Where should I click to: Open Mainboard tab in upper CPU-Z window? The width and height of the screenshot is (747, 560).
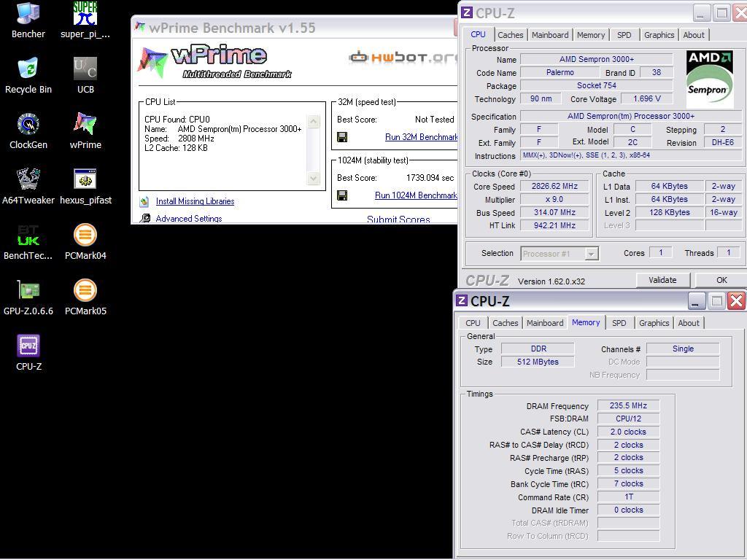pos(550,35)
